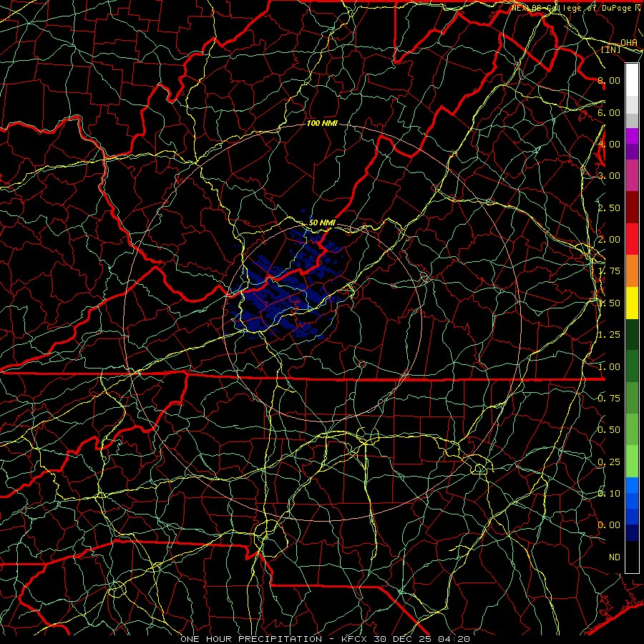The width and height of the screenshot is (644, 644).
Task: Select the white swatch at legend top
Action: [632, 80]
